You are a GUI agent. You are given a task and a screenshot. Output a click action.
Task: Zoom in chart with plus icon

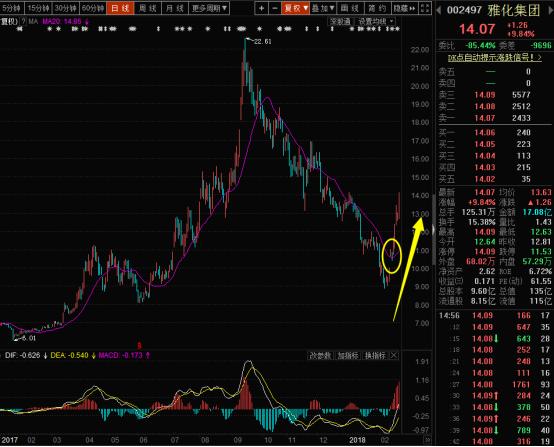261,8
